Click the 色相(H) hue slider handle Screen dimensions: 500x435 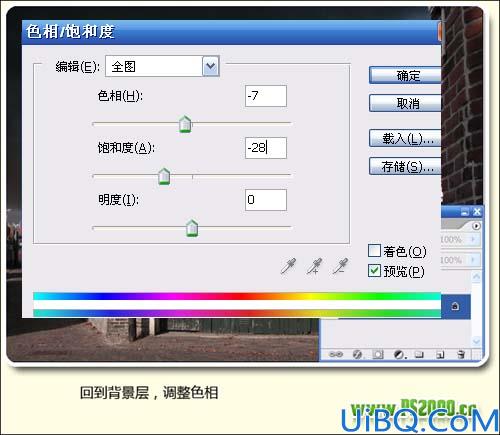[185, 124]
